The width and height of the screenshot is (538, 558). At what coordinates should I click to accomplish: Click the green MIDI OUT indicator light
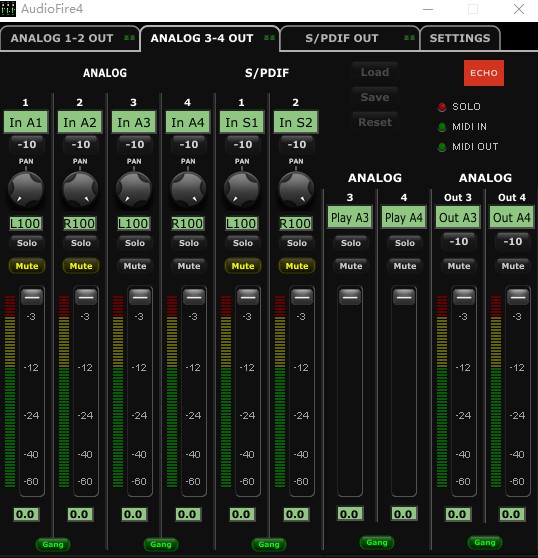[442, 147]
